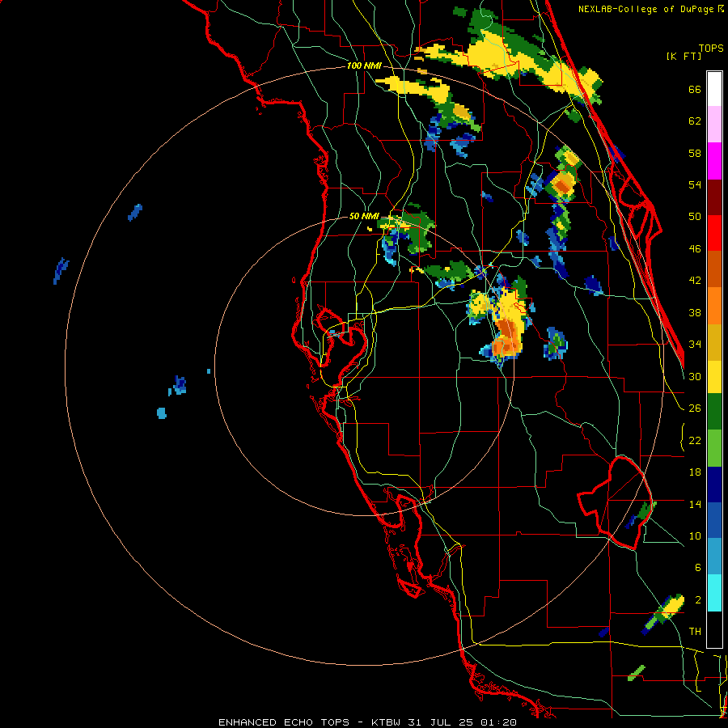Click the cyan legend swatch
Viewport: 728px width, 728px height.
click(x=714, y=593)
